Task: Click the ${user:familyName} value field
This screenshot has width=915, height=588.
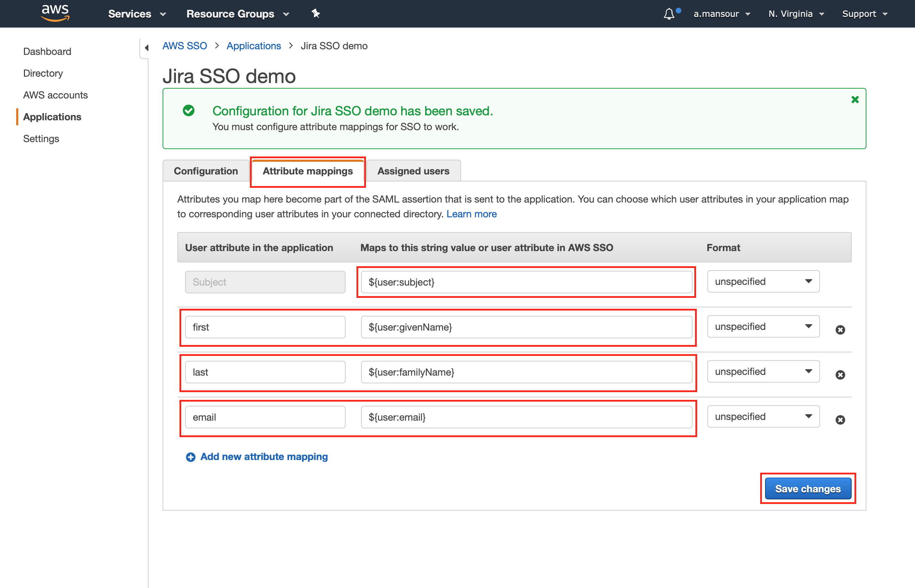Action: pyautogui.click(x=526, y=372)
